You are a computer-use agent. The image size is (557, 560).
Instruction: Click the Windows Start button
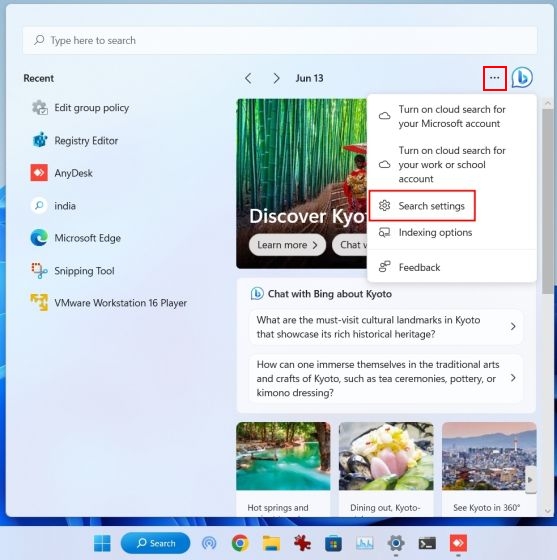tap(102, 544)
